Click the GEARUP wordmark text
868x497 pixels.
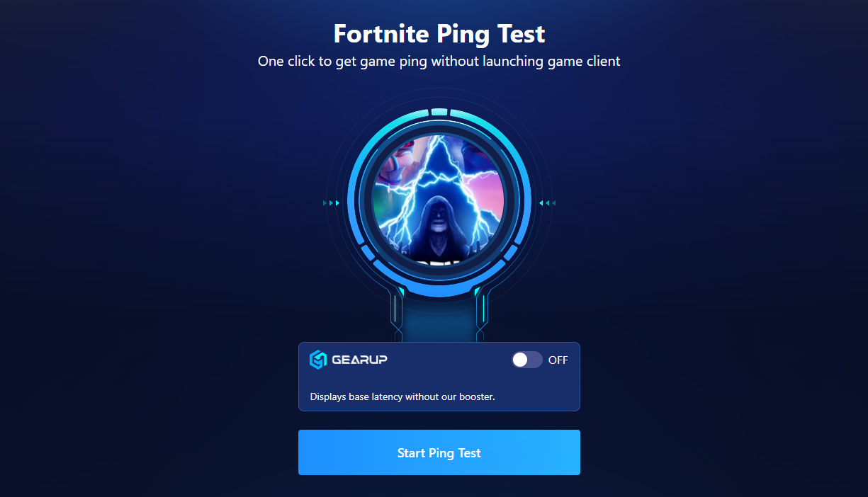pyautogui.click(x=359, y=360)
